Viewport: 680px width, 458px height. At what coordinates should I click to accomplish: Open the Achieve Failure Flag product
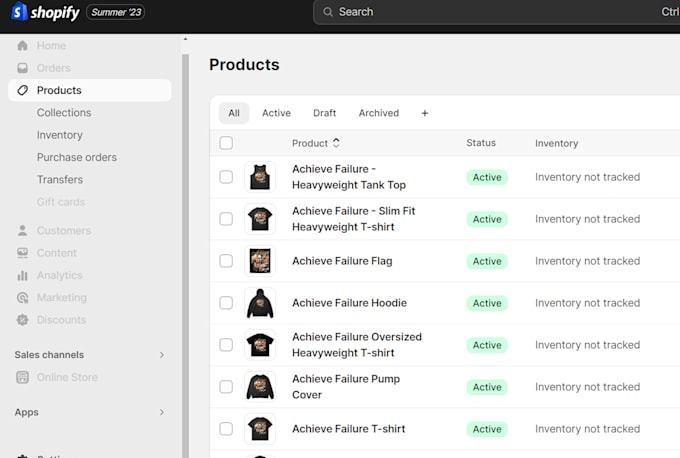[342, 261]
